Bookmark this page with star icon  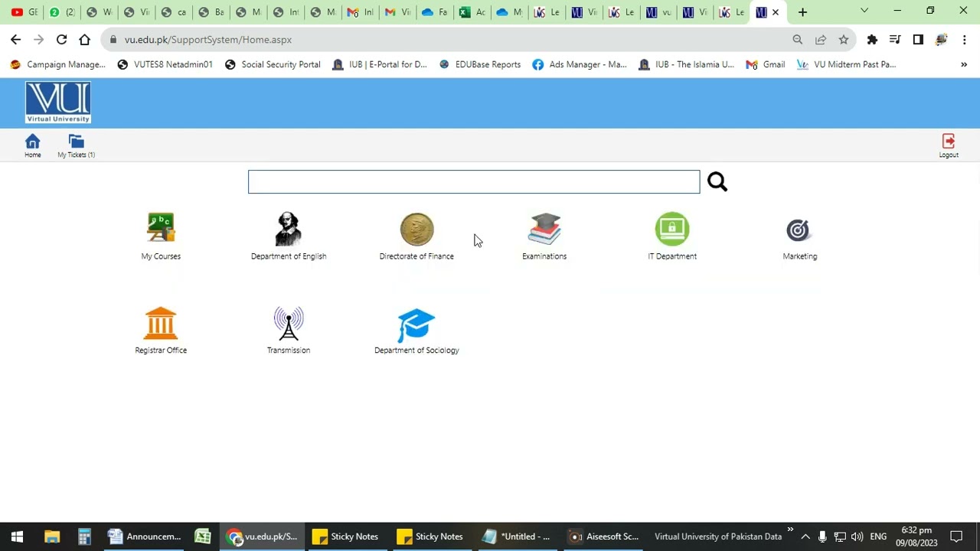click(844, 39)
